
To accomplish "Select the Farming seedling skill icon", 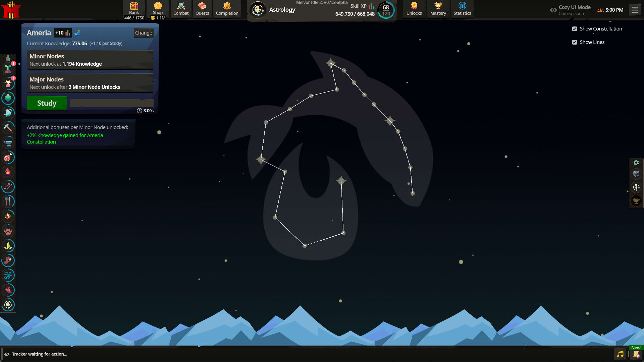I will [x=8, y=69].
